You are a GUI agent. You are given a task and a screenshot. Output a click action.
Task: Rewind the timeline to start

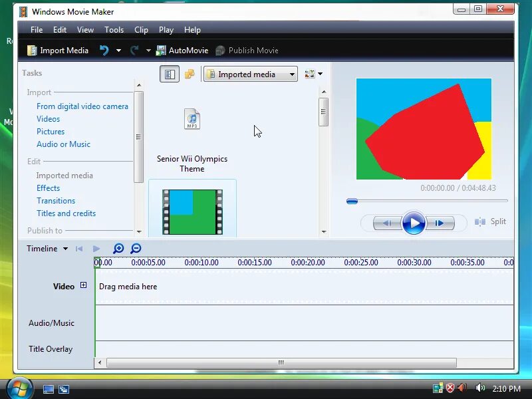[x=79, y=249]
